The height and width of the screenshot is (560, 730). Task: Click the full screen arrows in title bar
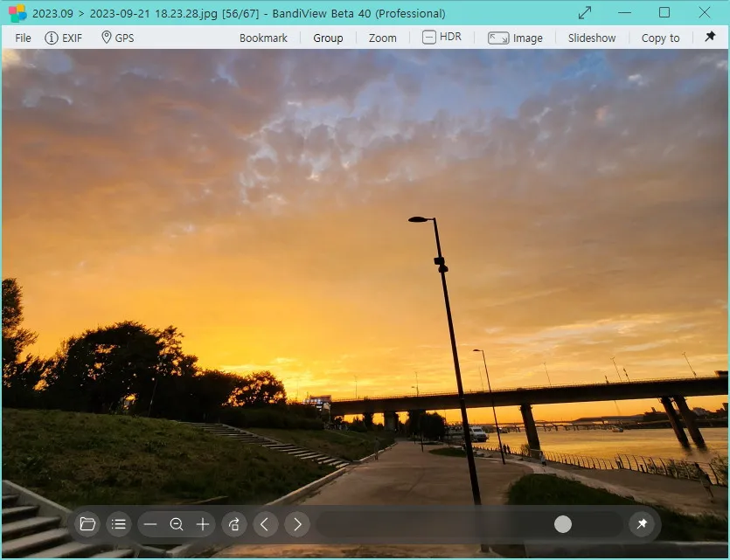click(x=585, y=13)
